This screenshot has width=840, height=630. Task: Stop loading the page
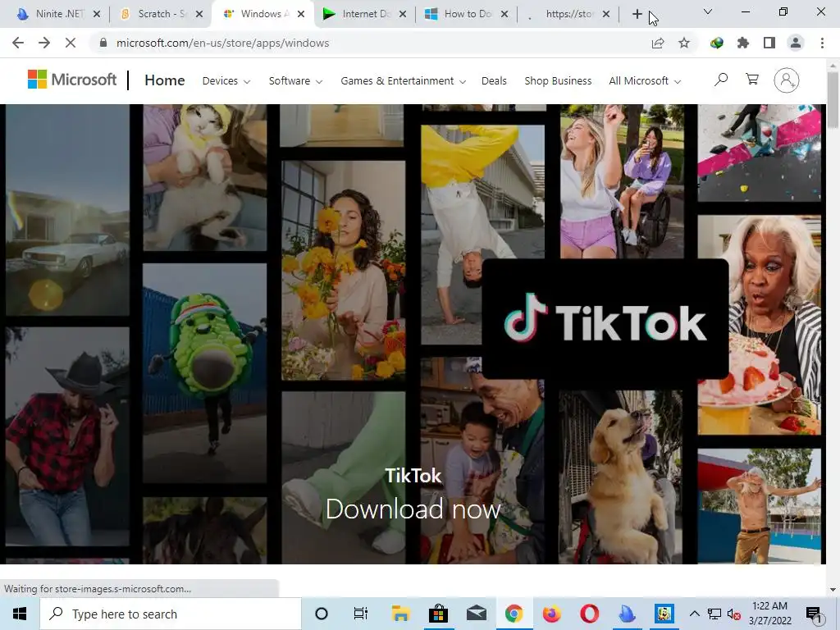point(71,43)
